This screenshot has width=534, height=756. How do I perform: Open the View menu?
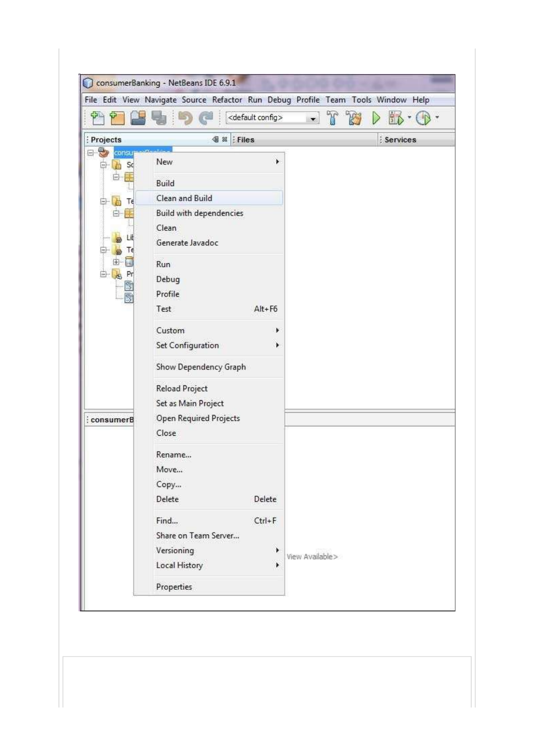tap(131, 100)
